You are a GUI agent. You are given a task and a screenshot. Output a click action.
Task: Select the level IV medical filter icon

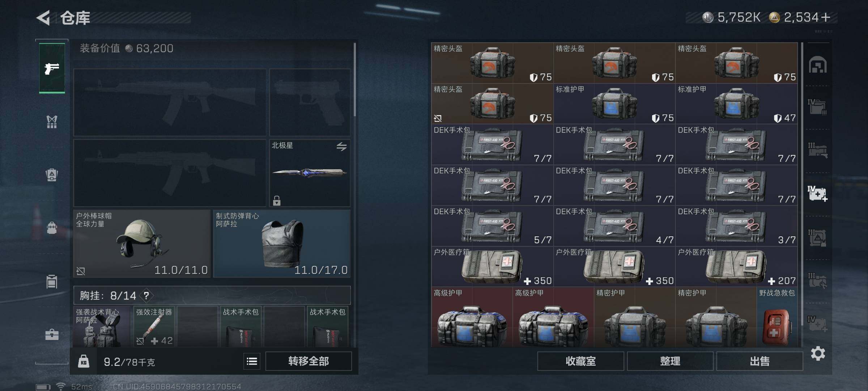tap(817, 193)
